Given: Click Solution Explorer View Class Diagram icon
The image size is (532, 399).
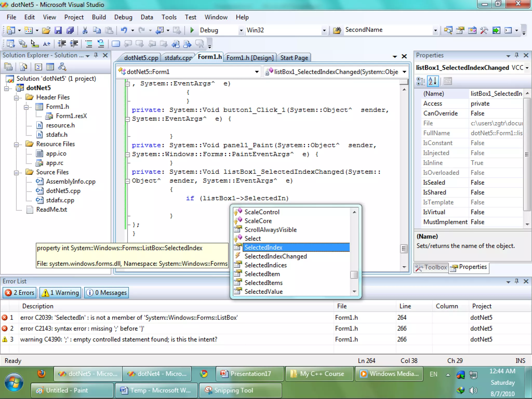Looking at the screenshot, I should coord(62,67).
